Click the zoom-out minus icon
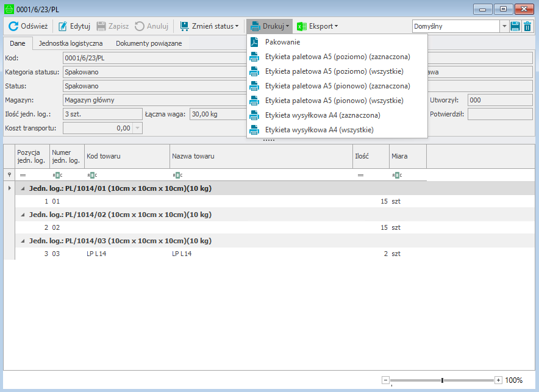The image size is (539, 392). pos(385,380)
